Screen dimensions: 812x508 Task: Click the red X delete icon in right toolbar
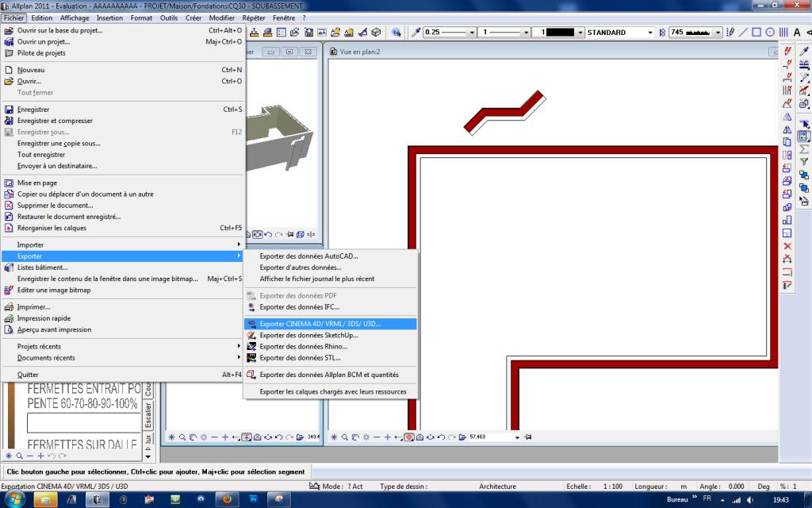click(x=787, y=246)
